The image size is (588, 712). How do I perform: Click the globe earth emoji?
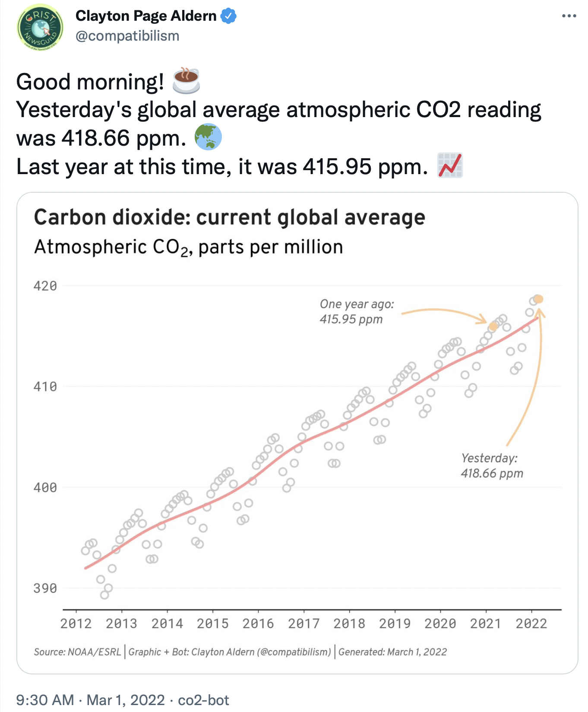(x=208, y=137)
